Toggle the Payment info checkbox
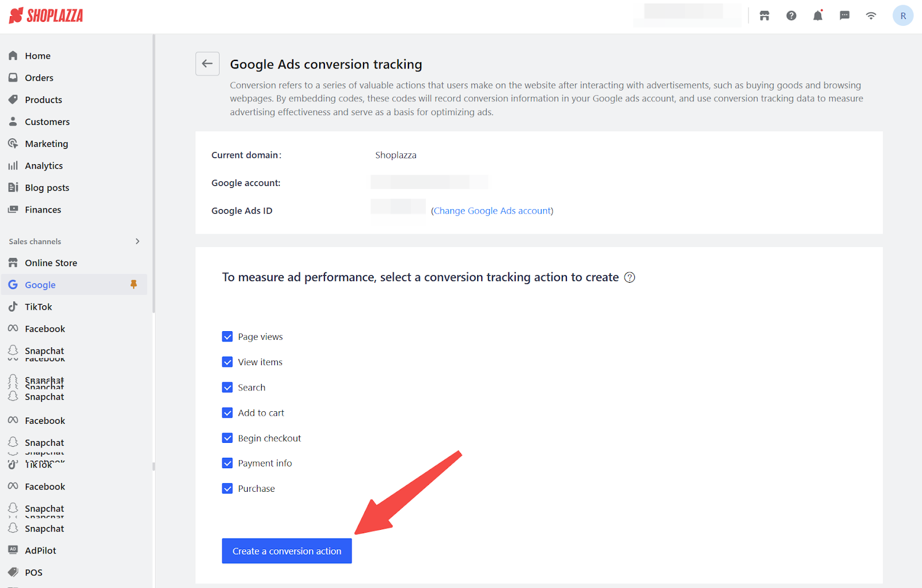This screenshot has height=588, width=922. pos(228,463)
